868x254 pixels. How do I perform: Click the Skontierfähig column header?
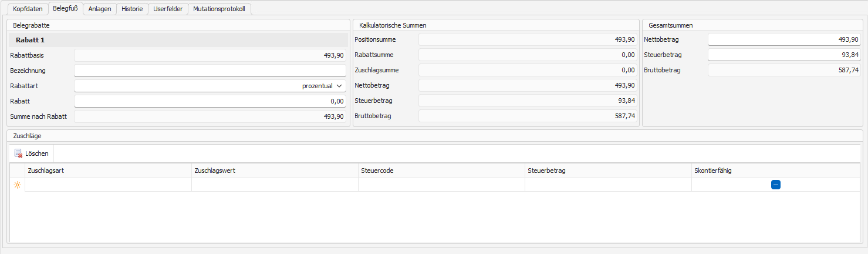click(775, 171)
